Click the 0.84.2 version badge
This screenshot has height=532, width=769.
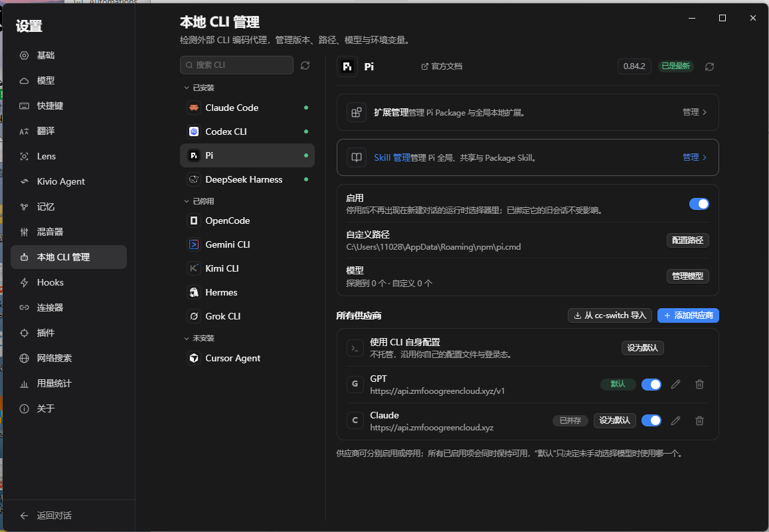(x=634, y=66)
